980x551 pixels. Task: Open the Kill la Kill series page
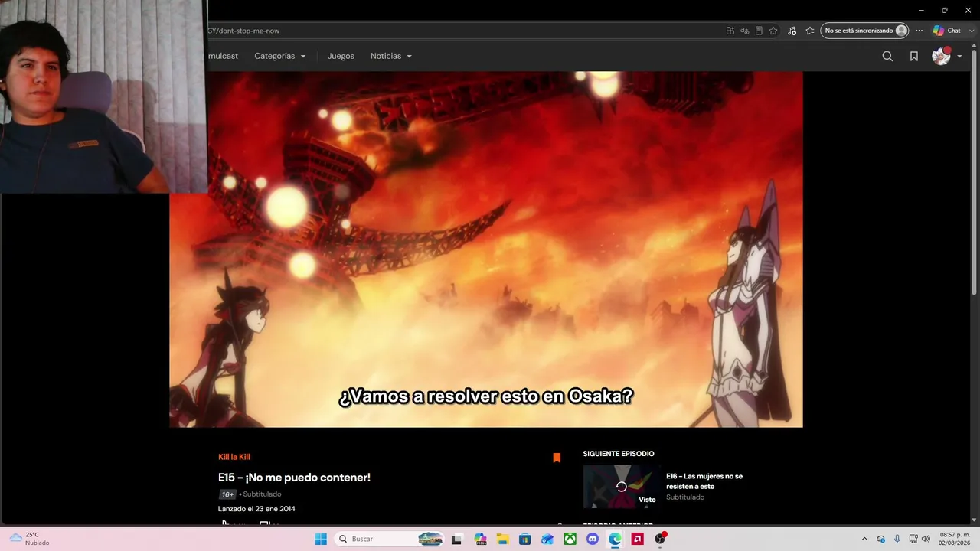tap(234, 457)
